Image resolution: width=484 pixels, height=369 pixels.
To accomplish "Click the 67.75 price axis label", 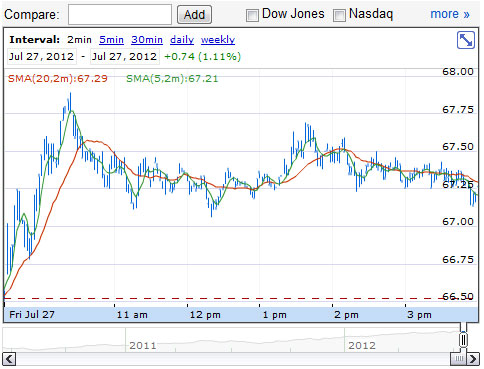I will 458,110.
